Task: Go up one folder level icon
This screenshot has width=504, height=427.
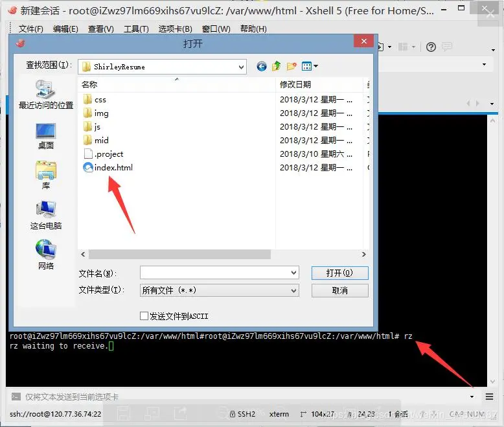Action: click(x=277, y=66)
